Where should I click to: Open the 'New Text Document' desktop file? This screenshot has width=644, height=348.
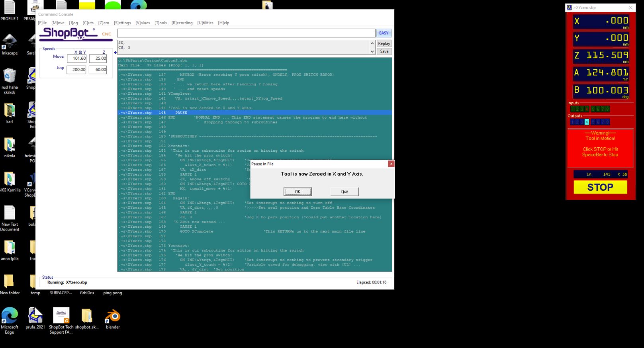(10, 219)
